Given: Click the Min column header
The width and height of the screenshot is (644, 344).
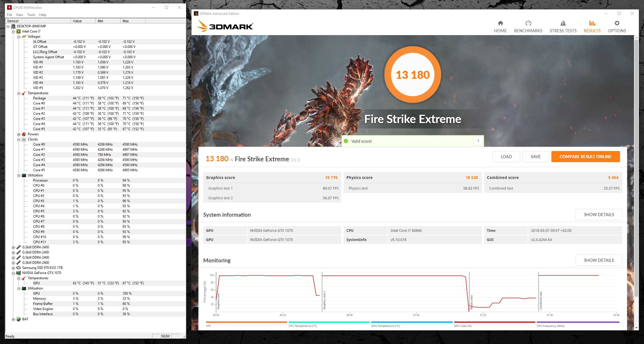Looking at the screenshot, I should [108, 21].
